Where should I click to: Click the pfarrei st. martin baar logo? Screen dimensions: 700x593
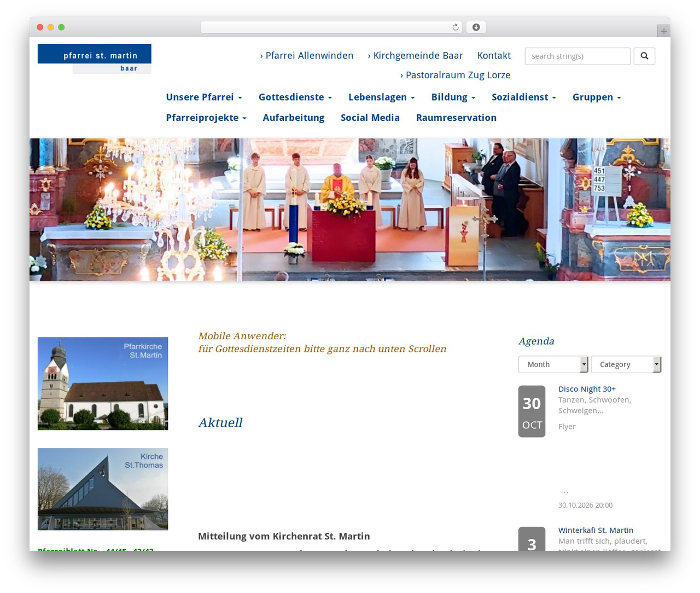pos(95,59)
